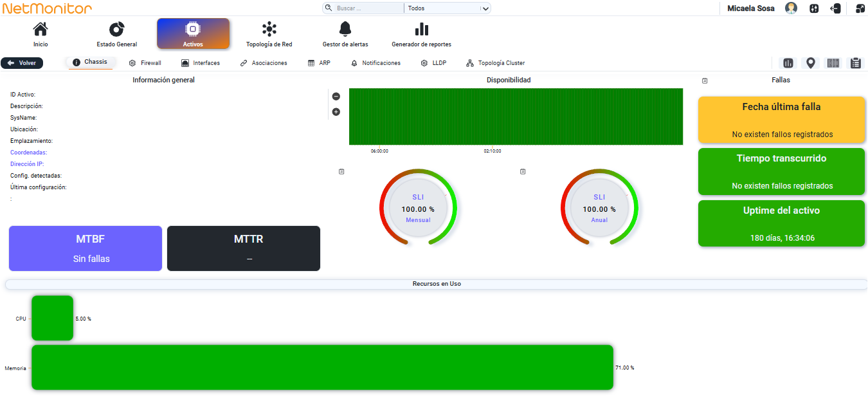Zoom in the Disponibilidad chart
The height and width of the screenshot is (401, 868).
point(336,112)
